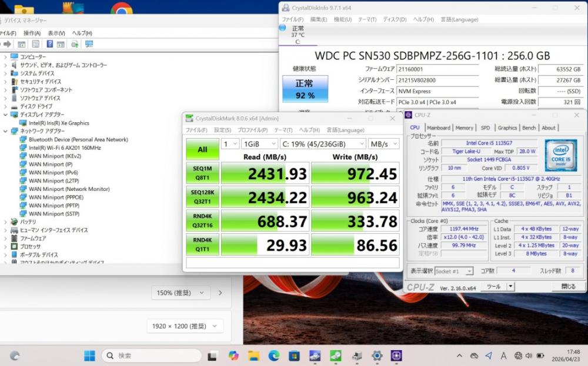Open the 機能(U) menu in CrystalDiskInfo

click(342, 19)
